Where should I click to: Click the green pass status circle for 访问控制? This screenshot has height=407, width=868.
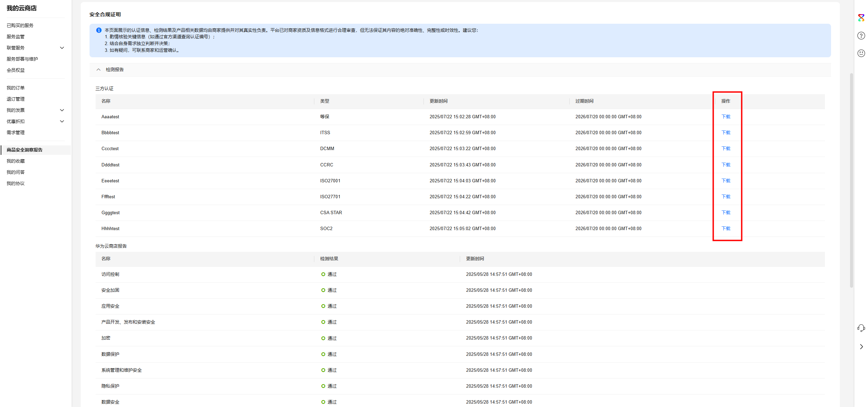[x=323, y=274]
